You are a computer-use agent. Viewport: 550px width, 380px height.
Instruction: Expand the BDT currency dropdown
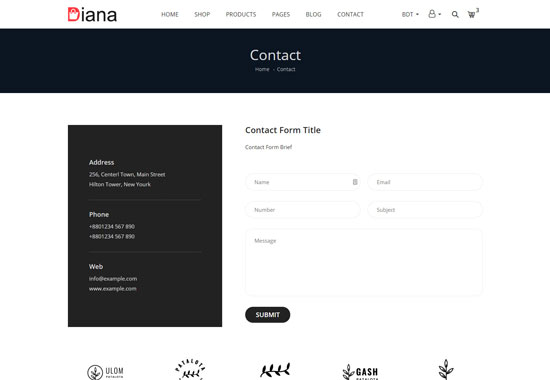410,14
